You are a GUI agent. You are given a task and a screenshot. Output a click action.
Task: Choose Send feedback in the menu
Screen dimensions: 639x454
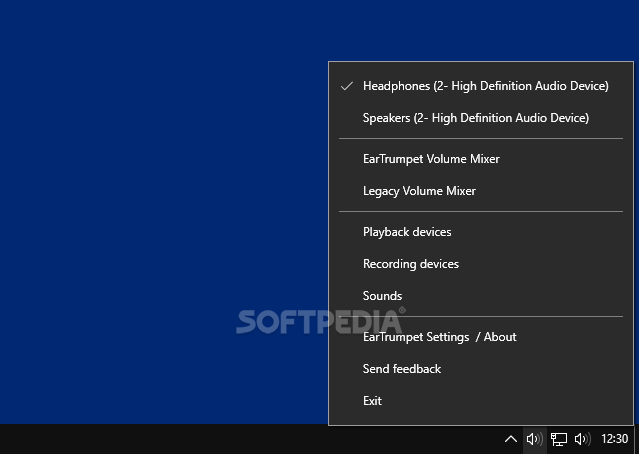pos(481,369)
